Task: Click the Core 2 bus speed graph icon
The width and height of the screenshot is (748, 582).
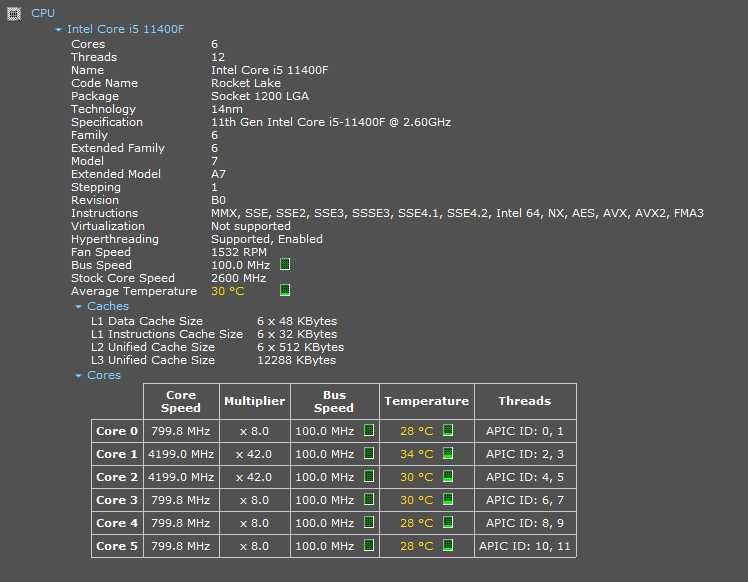Action: (x=368, y=477)
